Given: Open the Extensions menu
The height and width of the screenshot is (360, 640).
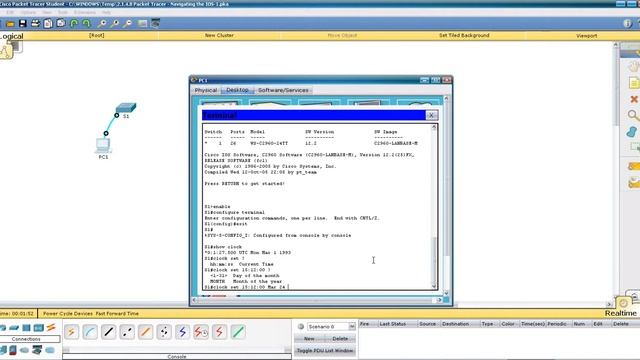Looking at the screenshot, I should click(85, 13).
